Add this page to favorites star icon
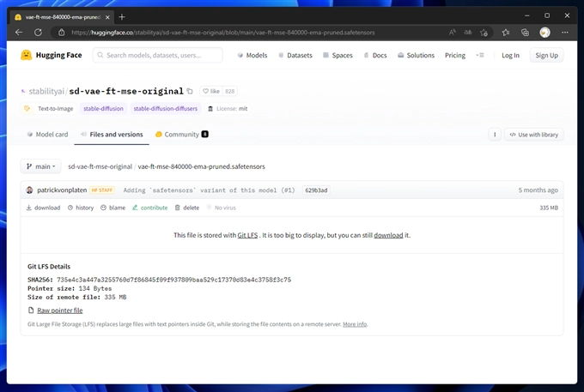Viewport: 584px width, 392px height. (x=484, y=33)
